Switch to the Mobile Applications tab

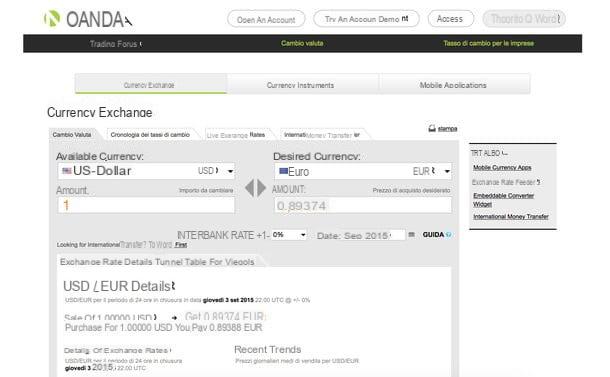[454, 84]
